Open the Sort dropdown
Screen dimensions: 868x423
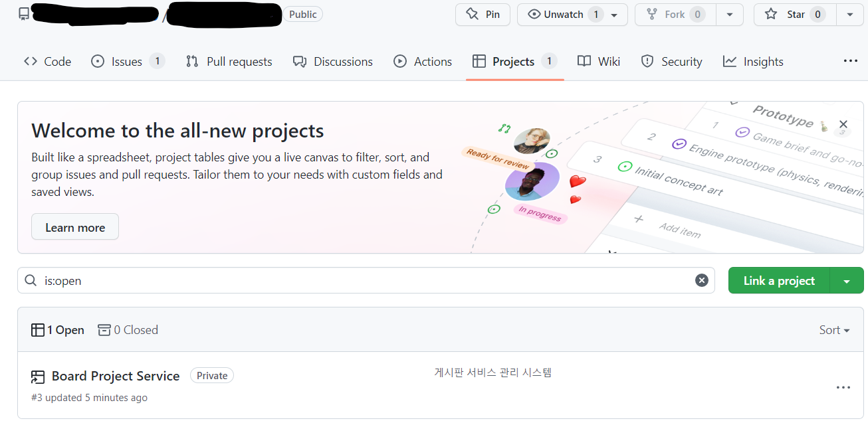pyautogui.click(x=835, y=330)
